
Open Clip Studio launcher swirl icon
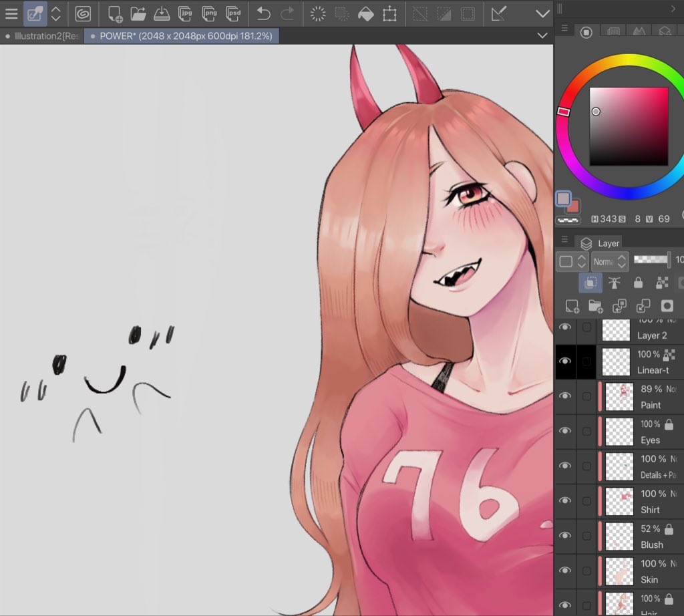tap(83, 14)
